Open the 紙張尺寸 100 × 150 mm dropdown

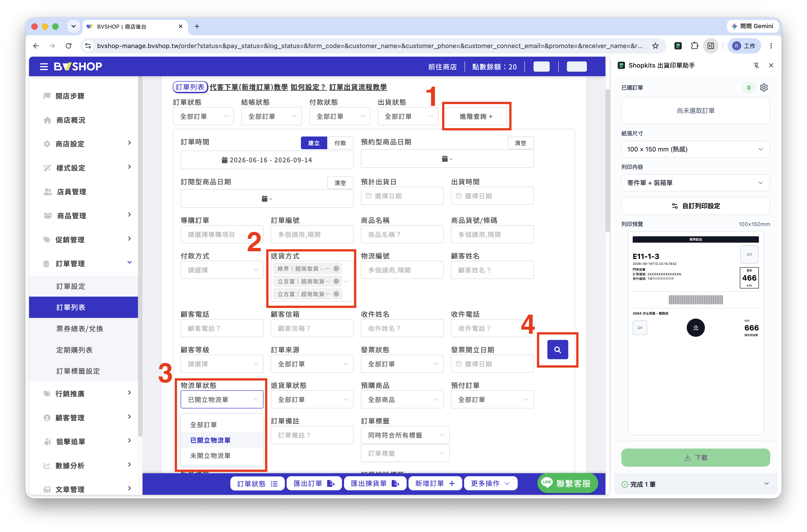click(695, 149)
